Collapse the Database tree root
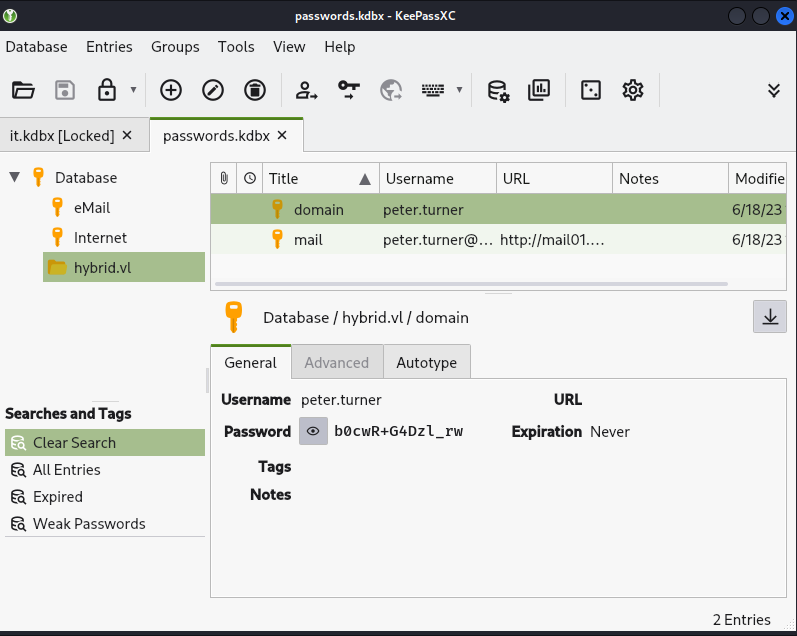797x636 pixels. (x=15, y=177)
